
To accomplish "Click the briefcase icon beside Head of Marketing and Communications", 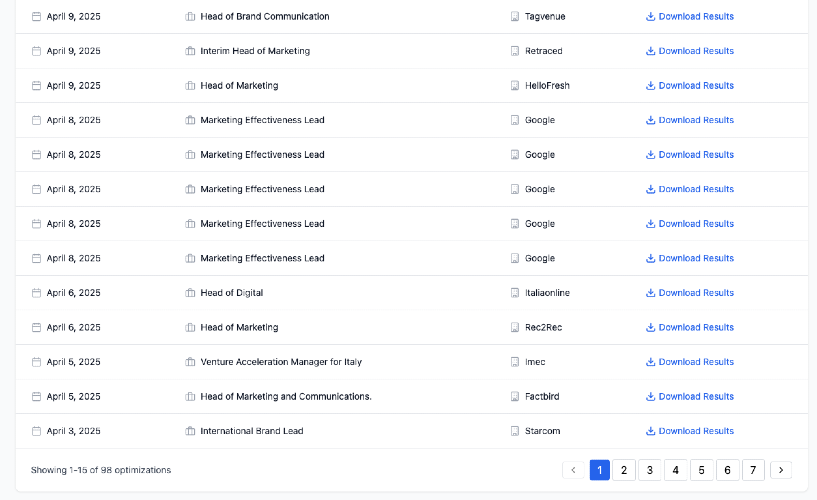I will [190, 396].
